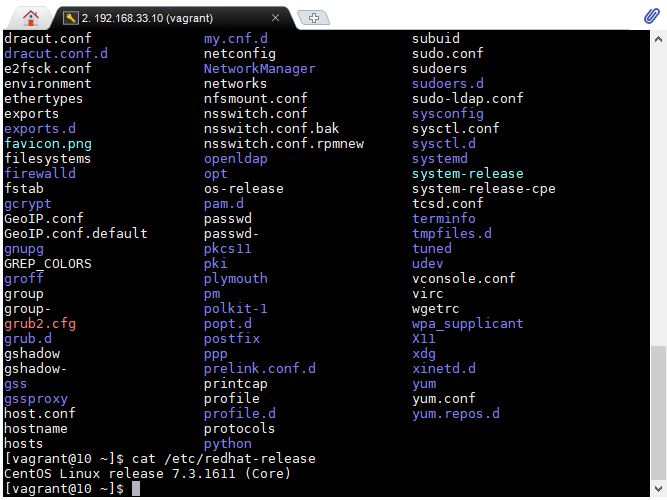Click the nsswitch.conf.rpmnew file name
The image size is (667, 500).
(284, 143)
